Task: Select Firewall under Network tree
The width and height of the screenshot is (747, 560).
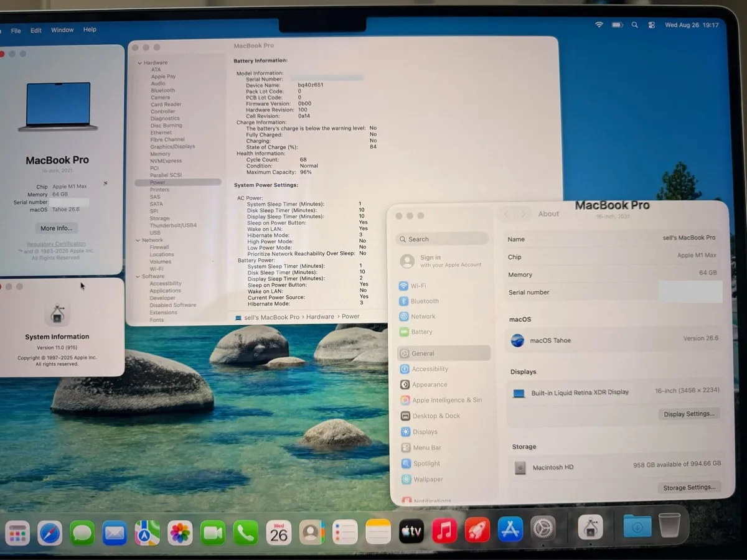Action: point(159,247)
